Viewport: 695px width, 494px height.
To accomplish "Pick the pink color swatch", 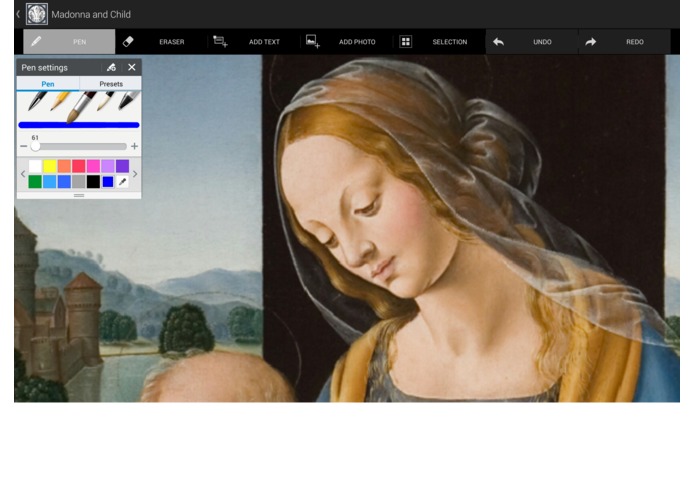I will (x=93, y=166).
